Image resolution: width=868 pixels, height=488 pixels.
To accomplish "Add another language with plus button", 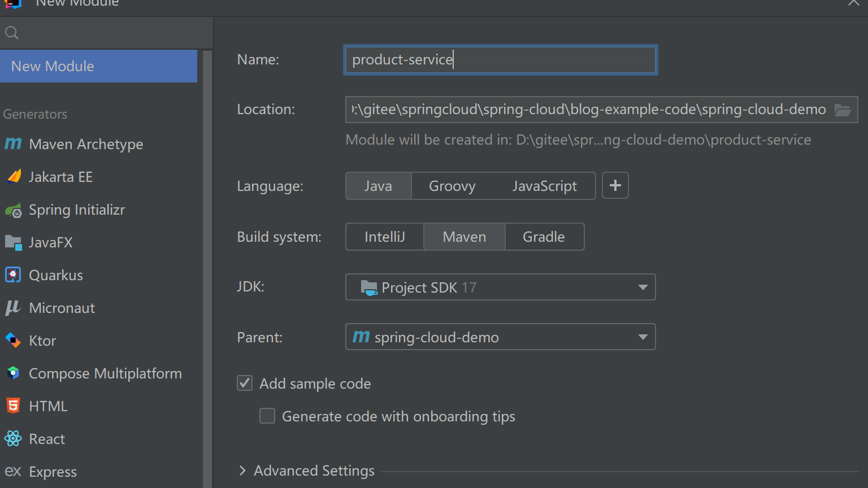I will point(615,186).
